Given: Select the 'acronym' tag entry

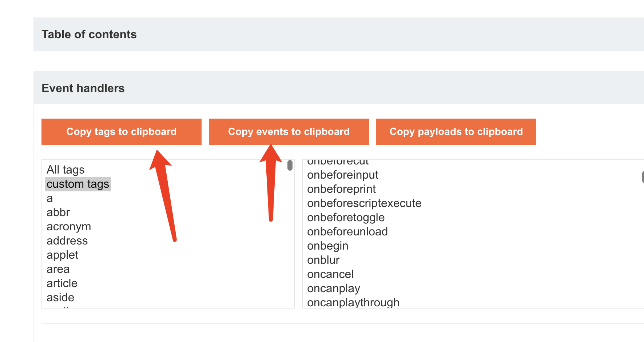Looking at the screenshot, I should pos(69,227).
